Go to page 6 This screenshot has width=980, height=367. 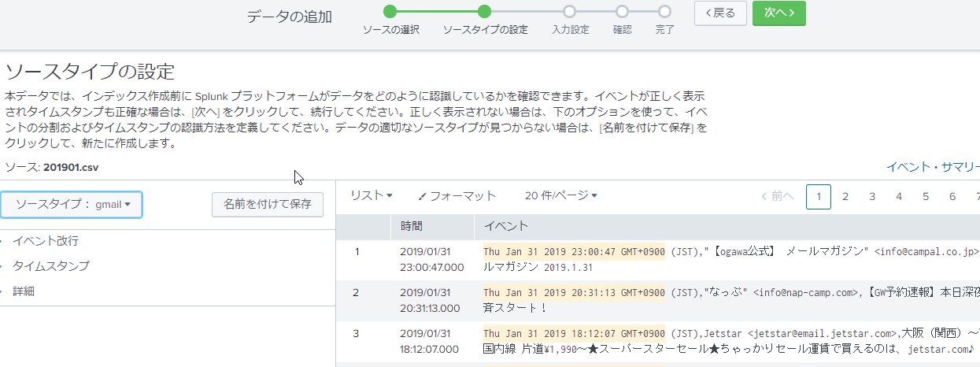(952, 196)
